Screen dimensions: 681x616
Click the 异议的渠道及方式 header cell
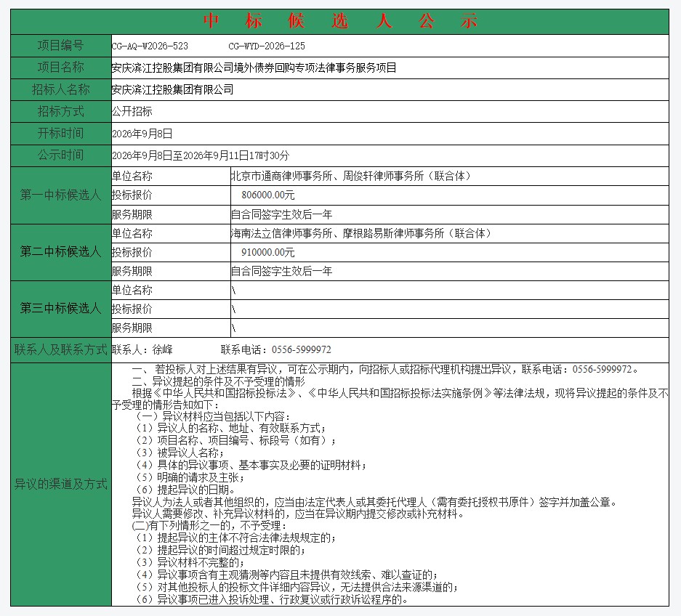click(x=61, y=485)
